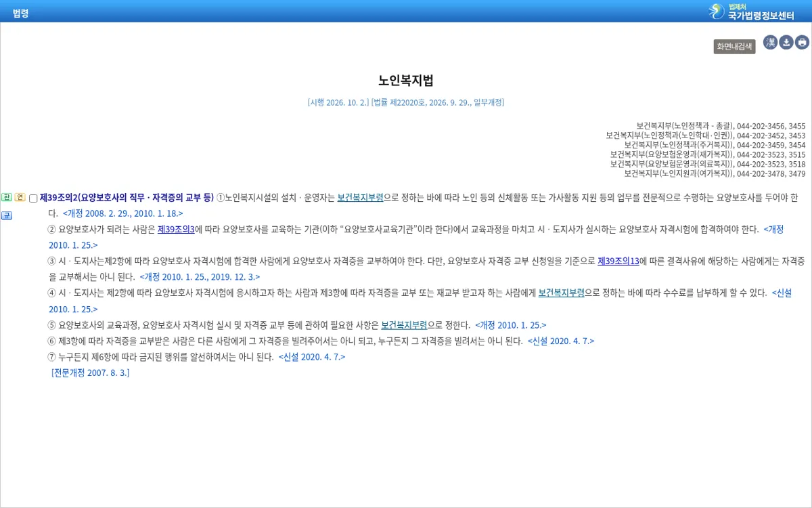Click <개정 2010. 1. 25.> note in paragraph ⑤
Screen dimensions: 812x508
[x=511, y=325]
